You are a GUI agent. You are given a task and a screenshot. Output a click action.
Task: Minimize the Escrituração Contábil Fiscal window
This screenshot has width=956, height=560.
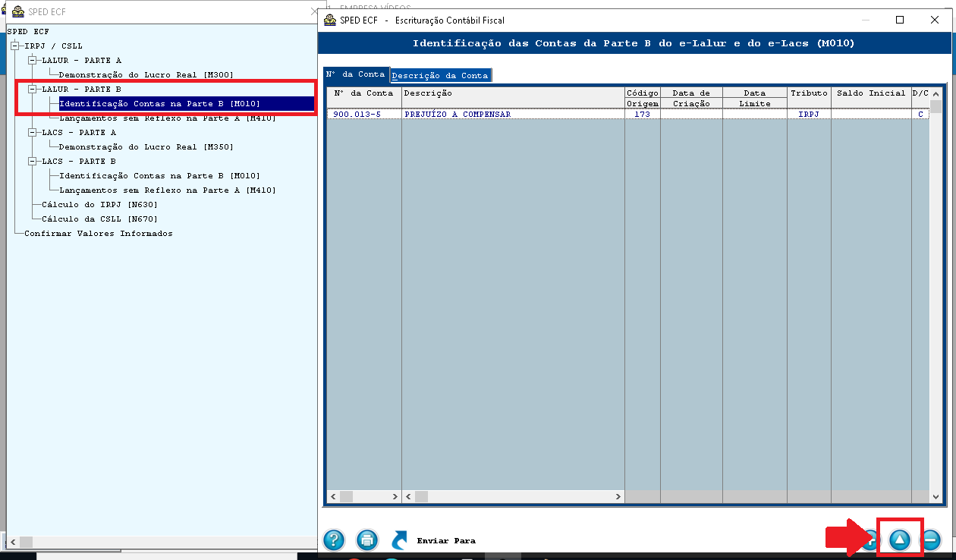coord(865,20)
